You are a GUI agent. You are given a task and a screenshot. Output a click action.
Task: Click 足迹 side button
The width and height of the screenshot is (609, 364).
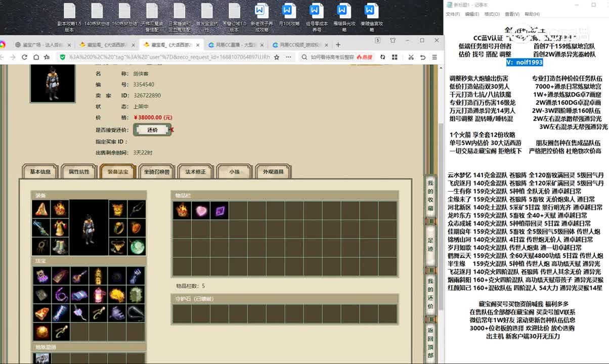coord(430,244)
